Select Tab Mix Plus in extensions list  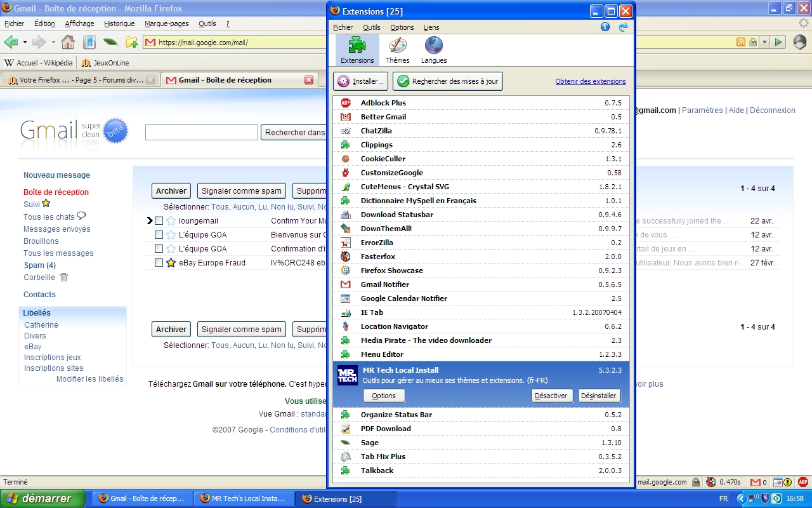point(481,457)
